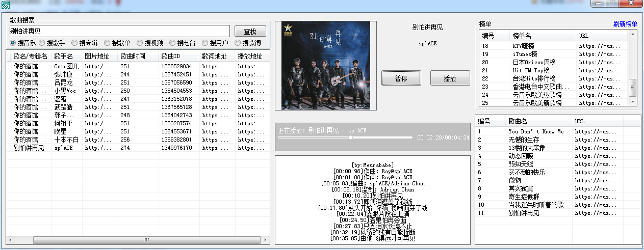The width and height of the screenshot is (644, 250).
Task: Select the 搜用户 radio button
Action: (x=215, y=43)
